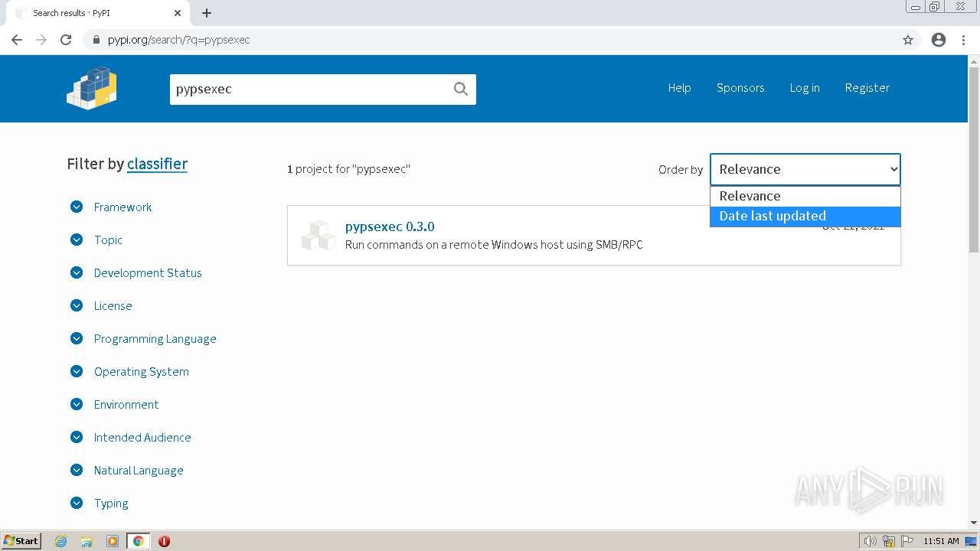The width and height of the screenshot is (980, 551).
Task: Select Date last updated option
Action: pos(805,216)
